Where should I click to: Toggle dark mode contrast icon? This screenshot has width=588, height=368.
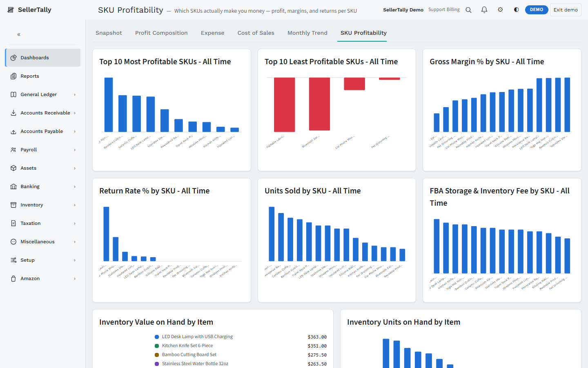pyautogui.click(x=516, y=10)
